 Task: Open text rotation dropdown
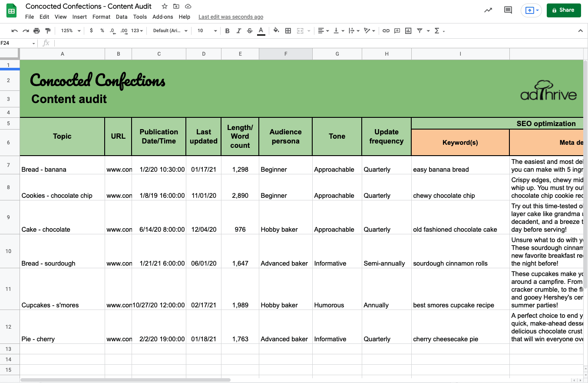tap(370, 31)
